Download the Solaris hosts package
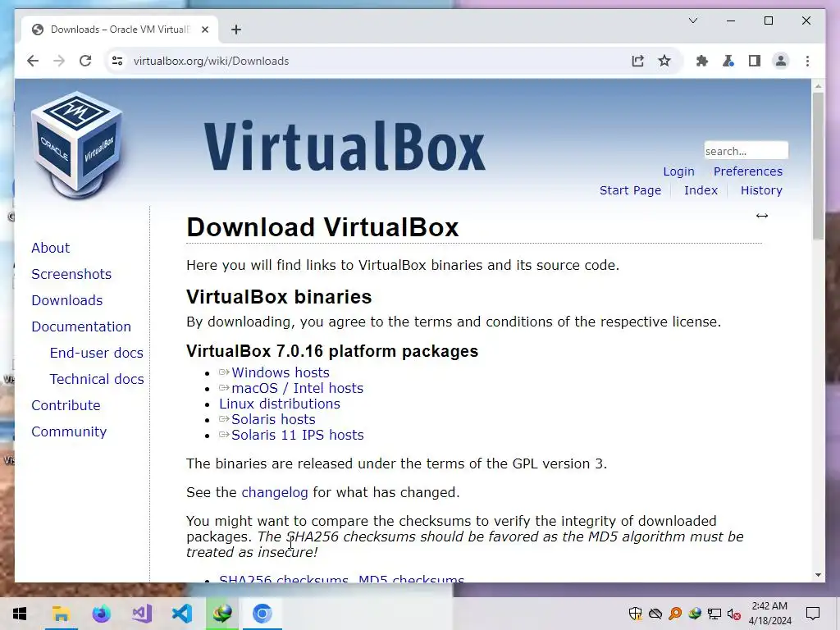The image size is (840, 630). [x=273, y=419]
